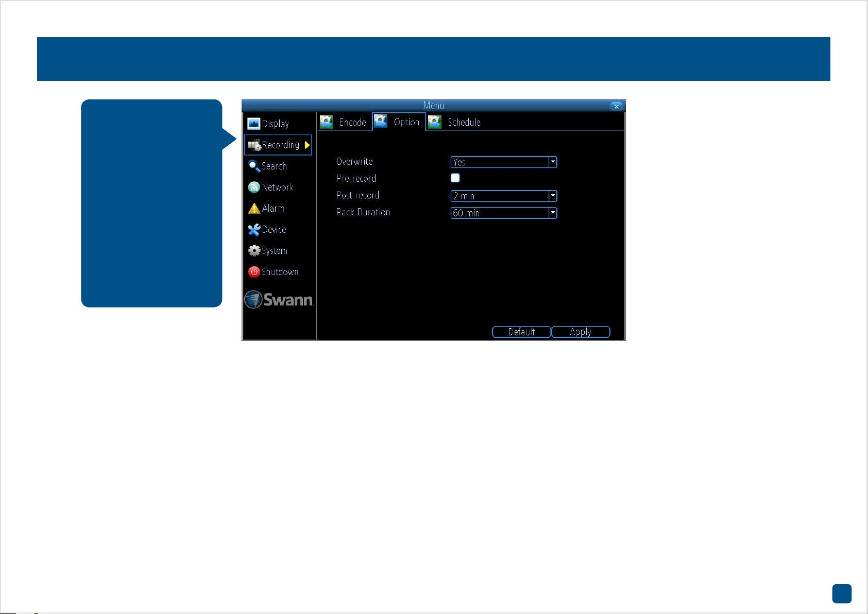
Task: Click the yellow arrow beside Recording
Action: pos(307,145)
